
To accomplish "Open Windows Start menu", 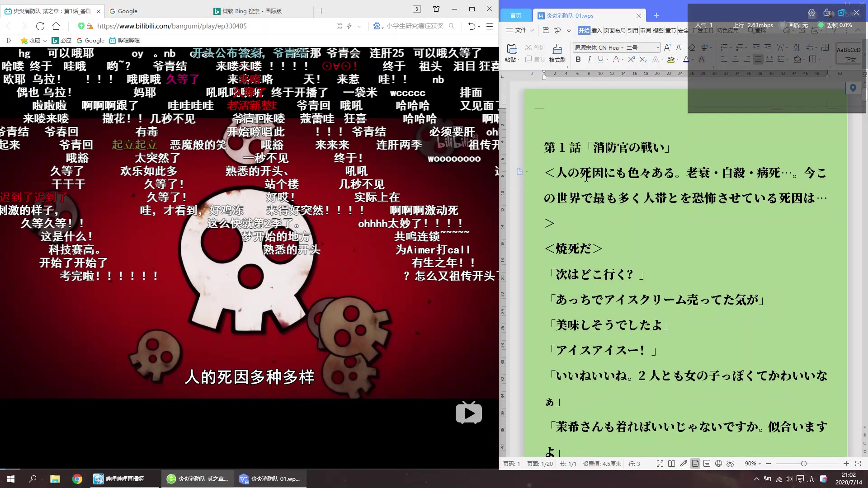I will point(11,479).
